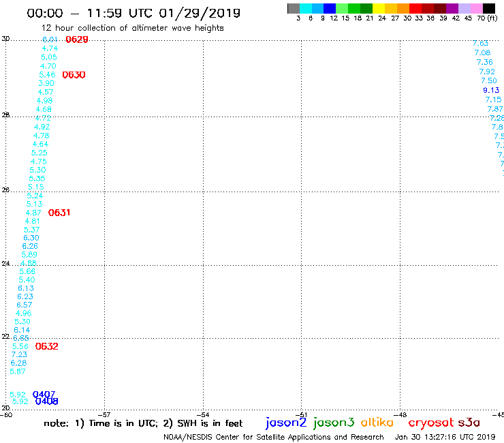
Task: Click the wave height value 4.87
Action: 33,213
